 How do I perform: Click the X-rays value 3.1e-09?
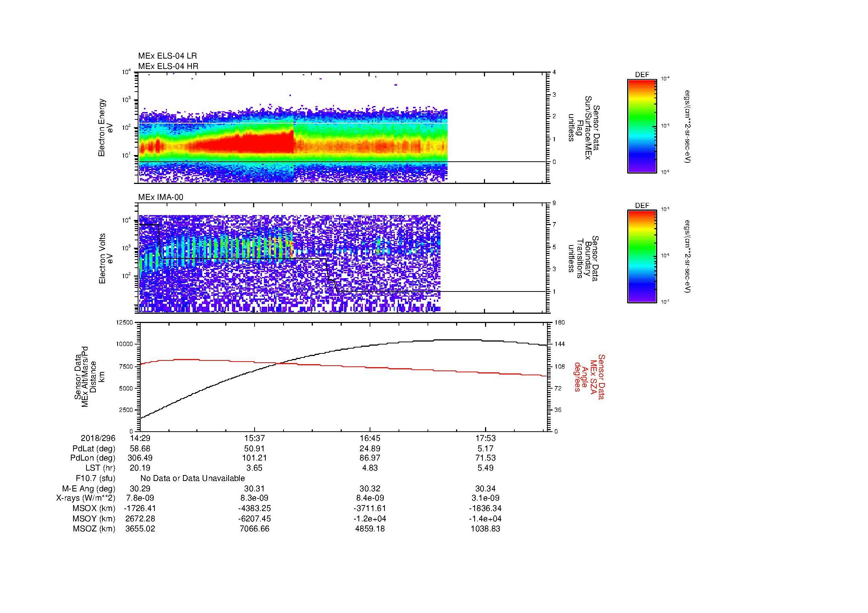click(x=485, y=498)
